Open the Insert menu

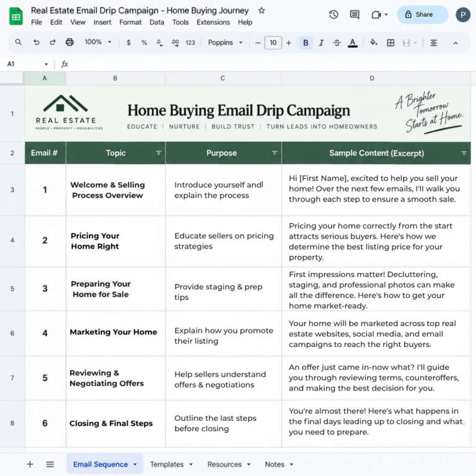point(102,22)
